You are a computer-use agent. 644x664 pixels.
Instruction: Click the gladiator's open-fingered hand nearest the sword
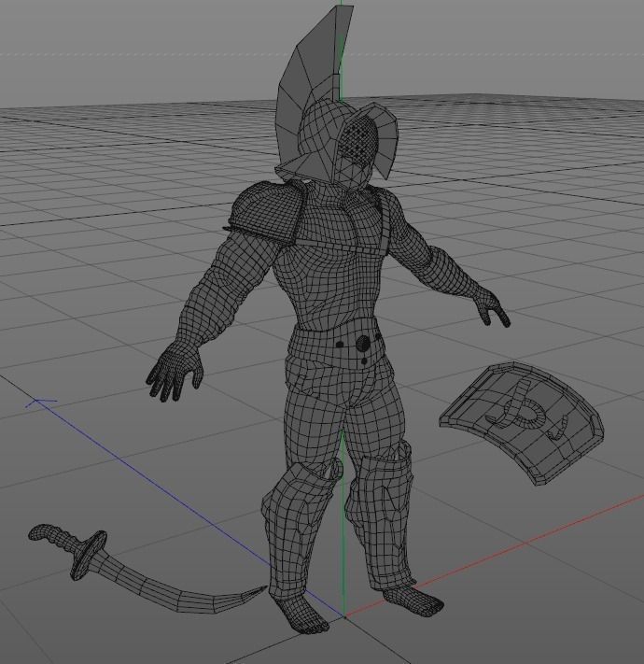(x=175, y=372)
